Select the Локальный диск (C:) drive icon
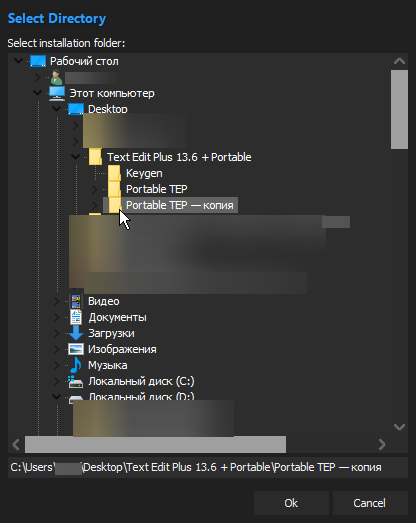The height and width of the screenshot is (523, 416). click(x=76, y=382)
